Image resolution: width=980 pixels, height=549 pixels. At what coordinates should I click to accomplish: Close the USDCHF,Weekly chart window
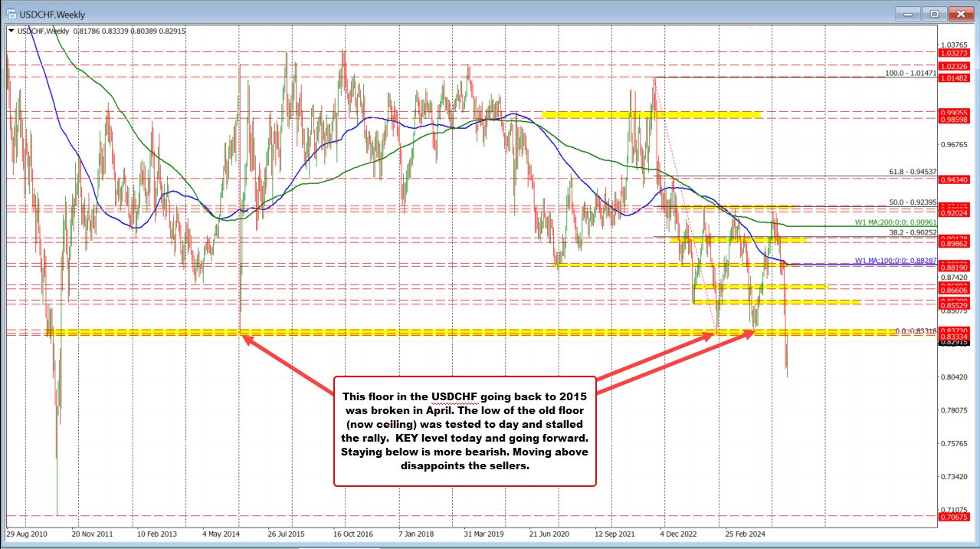click(961, 14)
